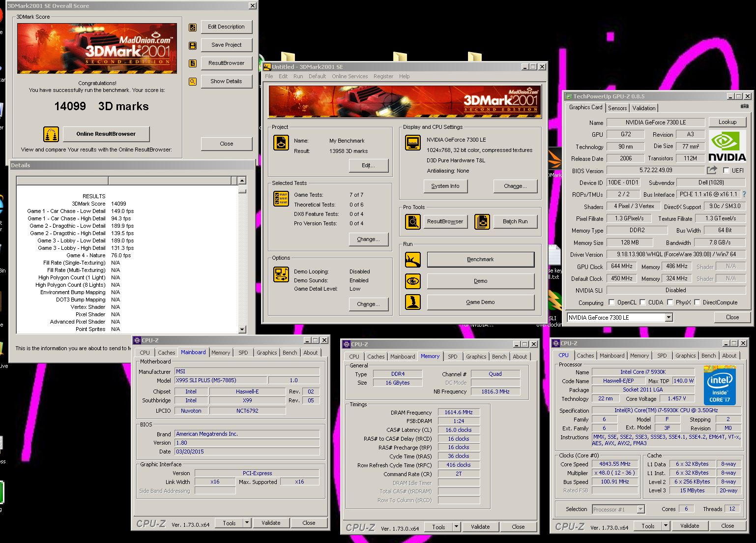Open Bench tab in the CPU tab CPU-Z window
The height and width of the screenshot is (543, 756).
pyautogui.click(x=708, y=356)
